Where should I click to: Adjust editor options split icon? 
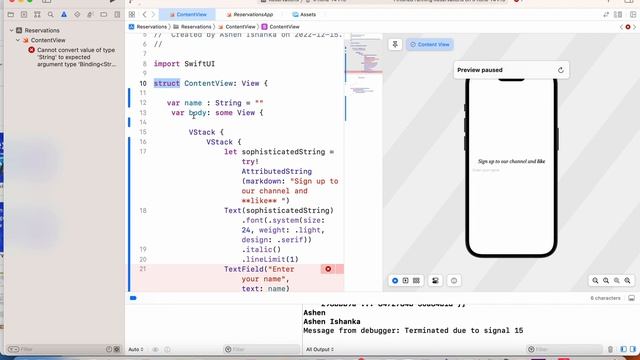[x=618, y=15]
